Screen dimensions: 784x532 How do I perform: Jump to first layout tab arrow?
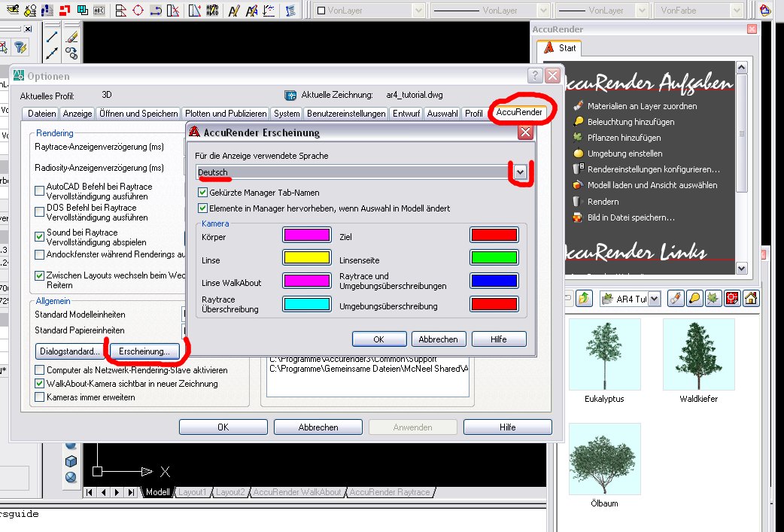click(90, 493)
